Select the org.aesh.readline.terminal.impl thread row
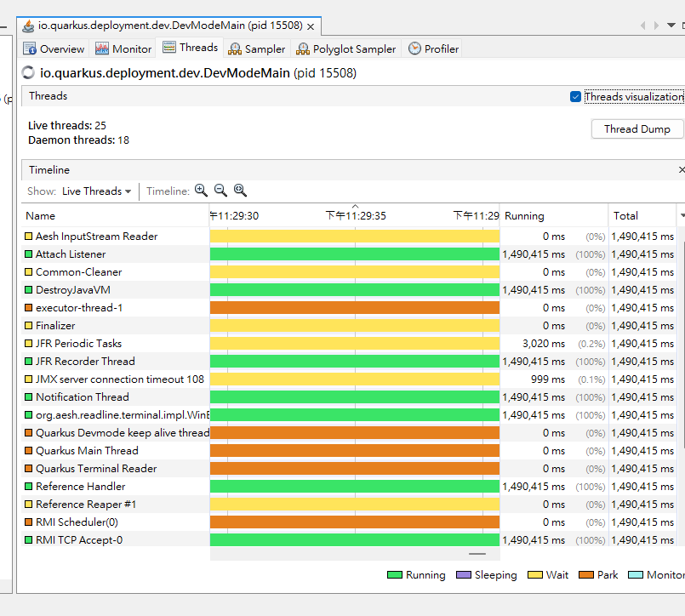The height and width of the screenshot is (616, 685). click(x=349, y=415)
